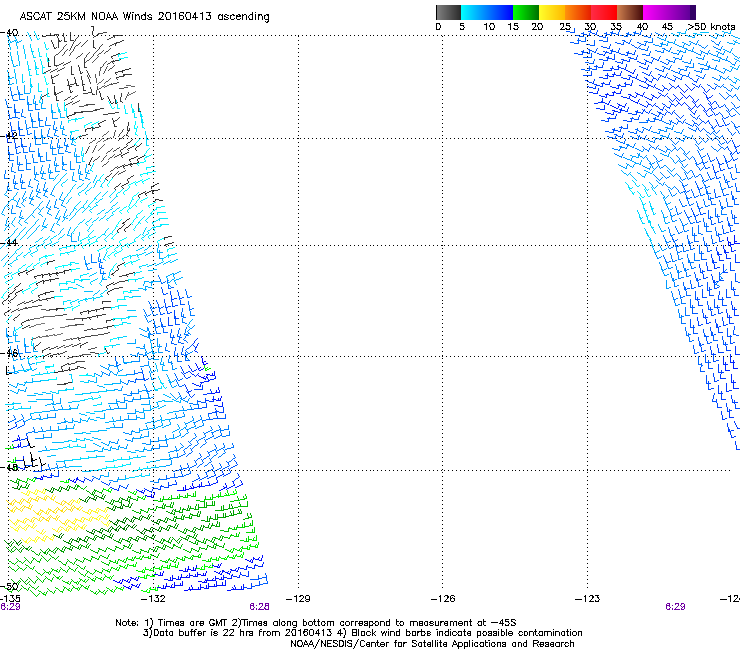Click the '35' tick label under color bar
Screen dimensions: 740x650
click(616, 26)
